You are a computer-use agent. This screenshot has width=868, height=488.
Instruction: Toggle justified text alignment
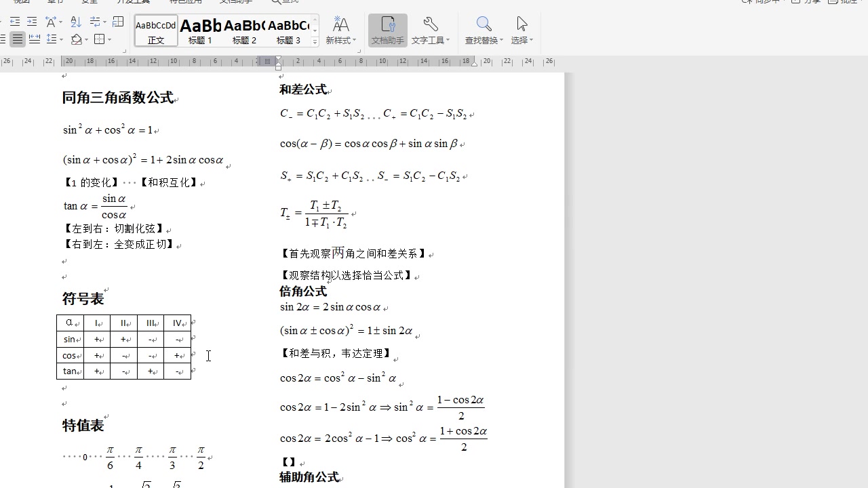(x=18, y=40)
